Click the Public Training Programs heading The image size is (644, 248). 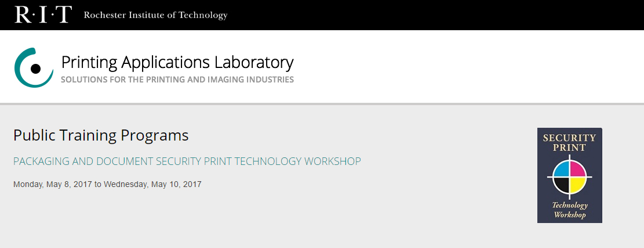point(101,135)
